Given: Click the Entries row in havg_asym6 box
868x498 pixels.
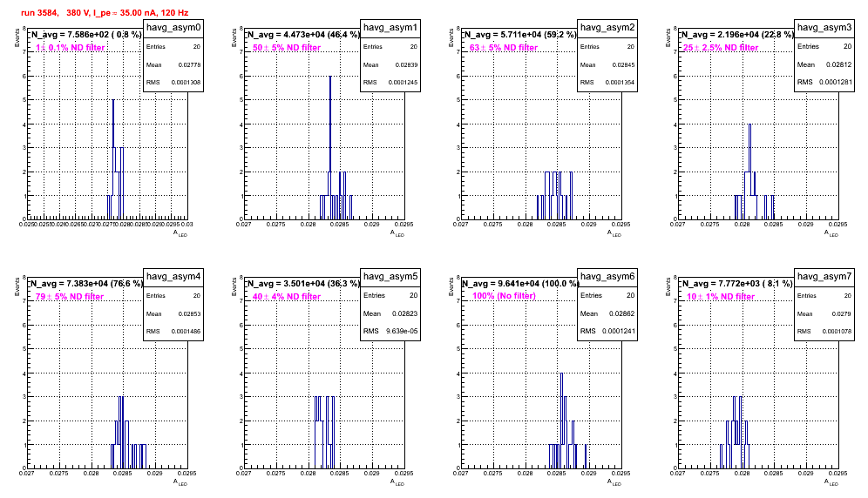Looking at the screenshot, I should 607,295.
